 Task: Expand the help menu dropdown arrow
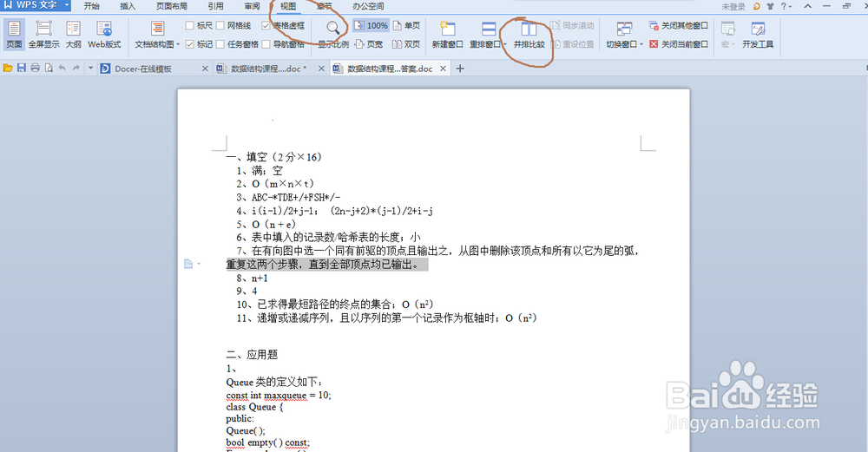click(x=790, y=7)
